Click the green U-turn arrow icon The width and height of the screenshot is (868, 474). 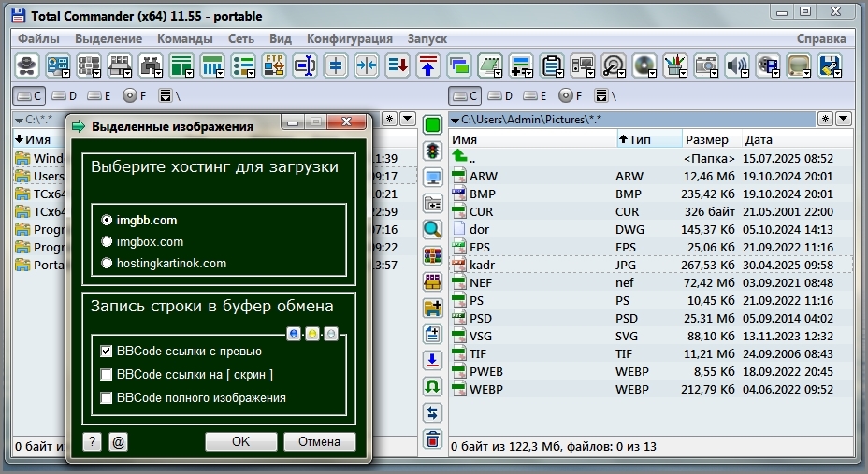pos(432,387)
